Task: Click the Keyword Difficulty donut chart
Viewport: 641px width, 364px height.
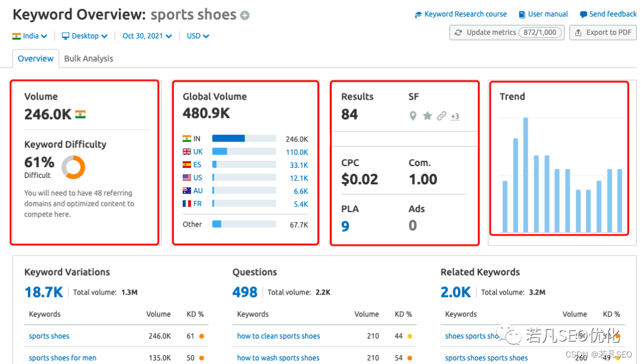Action: [74, 167]
